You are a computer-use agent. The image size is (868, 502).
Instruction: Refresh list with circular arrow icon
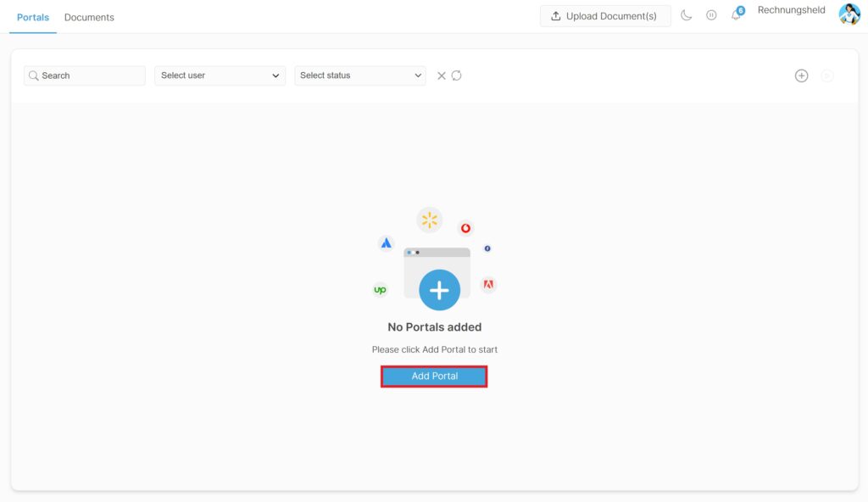pos(456,75)
